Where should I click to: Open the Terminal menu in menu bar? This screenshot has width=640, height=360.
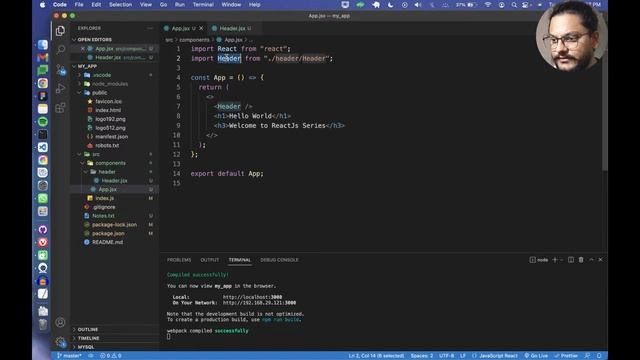coord(203,4)
